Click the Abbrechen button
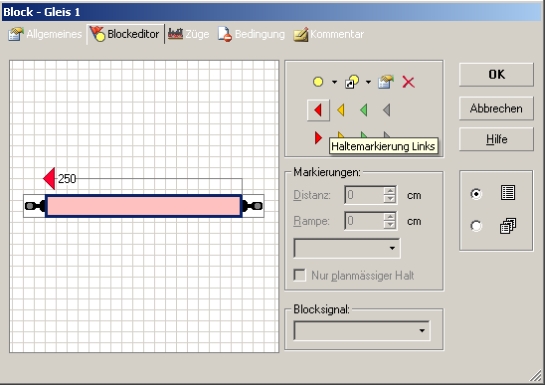This screenshot has height=385, width=545. (496, 108)
